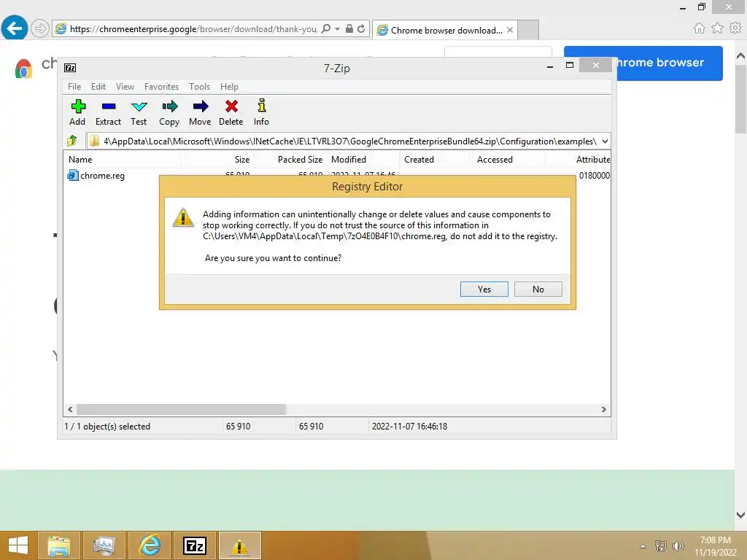Click the taskbar clock 7:08 PM
This screenshot has height=560, width=747.
(715, 540)
